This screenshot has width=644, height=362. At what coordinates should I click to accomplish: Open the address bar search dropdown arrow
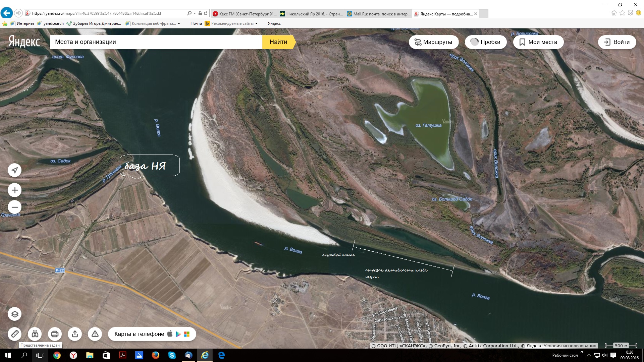click(x=195, y=13)
